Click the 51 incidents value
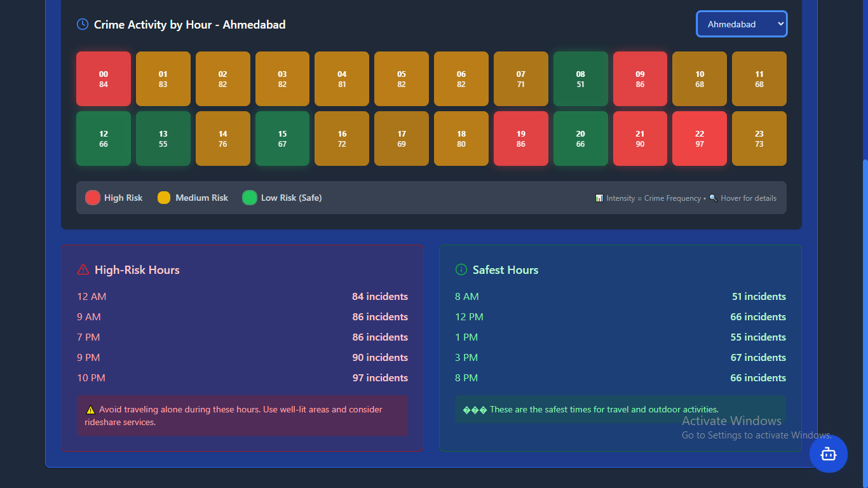The image size is (868, 488). 759,297
